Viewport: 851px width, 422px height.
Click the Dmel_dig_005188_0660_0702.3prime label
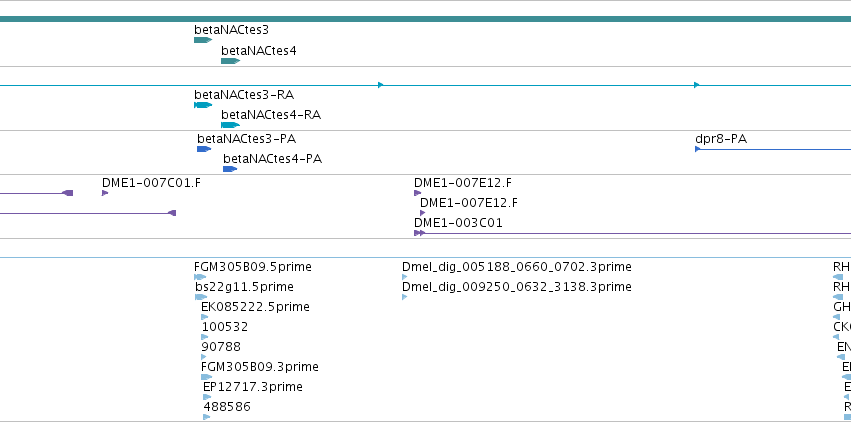[x=517, y=267]
